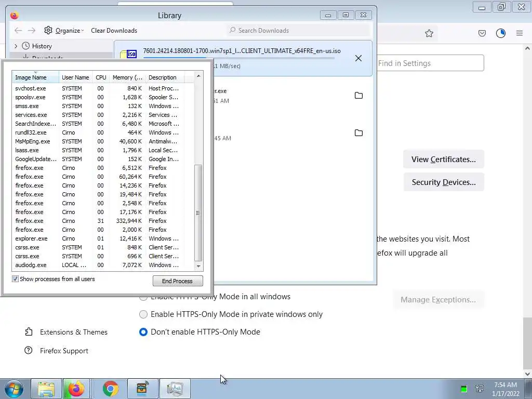Select smss.exe process row

(103, 106)
